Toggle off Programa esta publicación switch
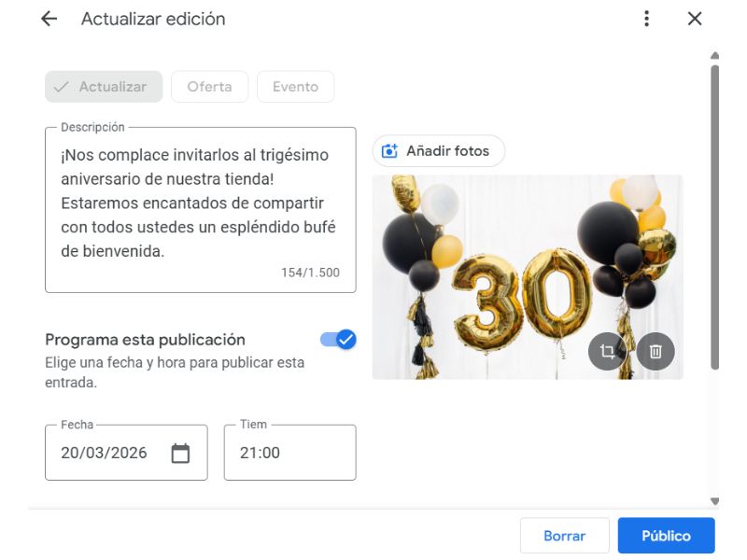The width and height of the screenshot is (747, 560). (x=338, y=340)
